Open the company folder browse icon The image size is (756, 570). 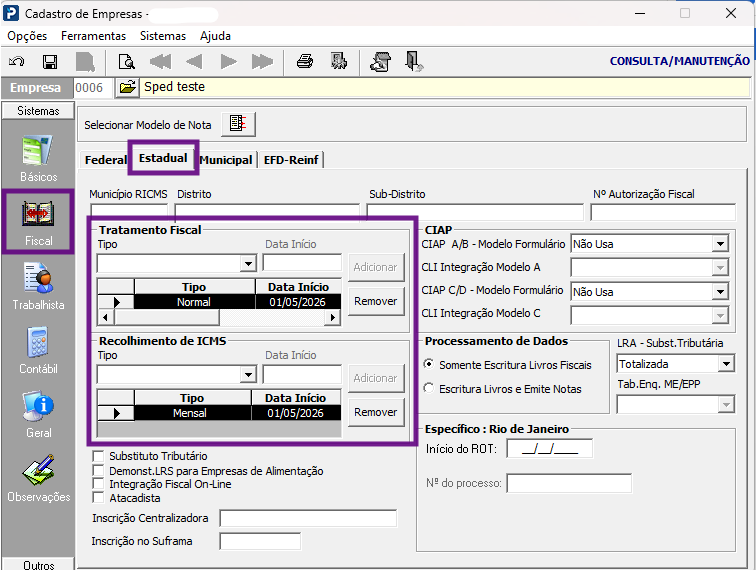point(127,87)
